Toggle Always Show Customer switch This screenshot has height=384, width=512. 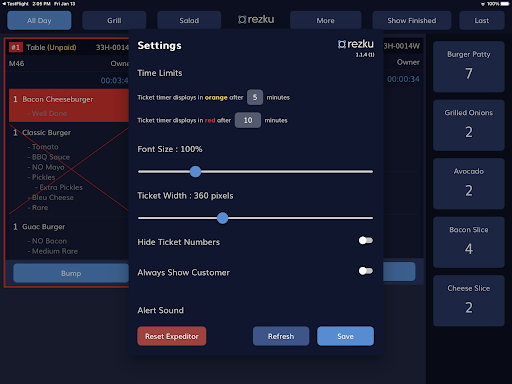click(366, 271)
